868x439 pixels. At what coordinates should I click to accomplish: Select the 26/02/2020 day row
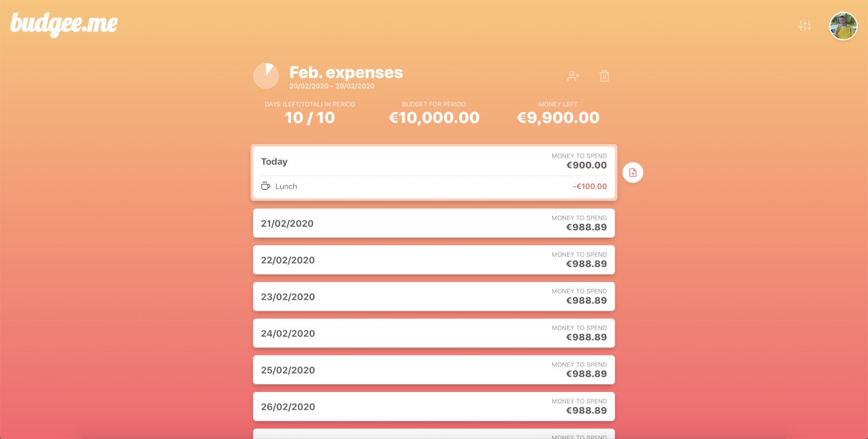433,407
